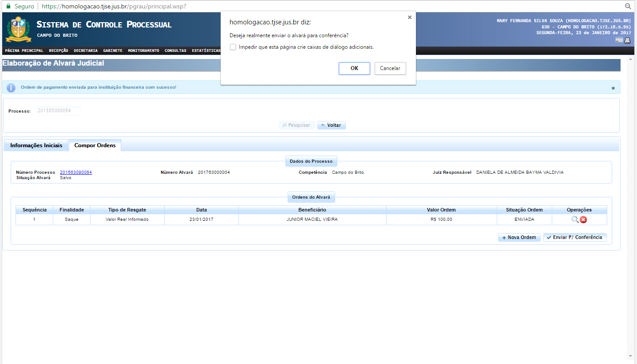
Task: Open the Secretaria menu
Action: coord(86,51)
